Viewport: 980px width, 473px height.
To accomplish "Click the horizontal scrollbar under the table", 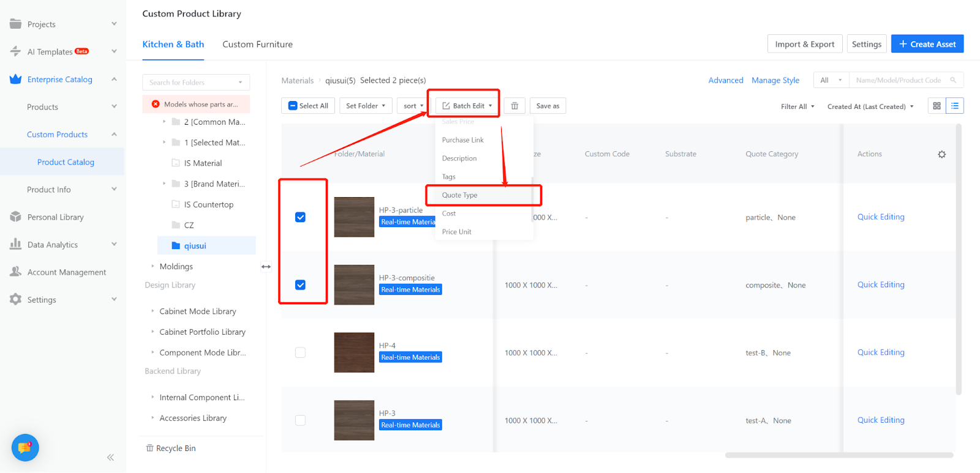I will pos(839,455).
